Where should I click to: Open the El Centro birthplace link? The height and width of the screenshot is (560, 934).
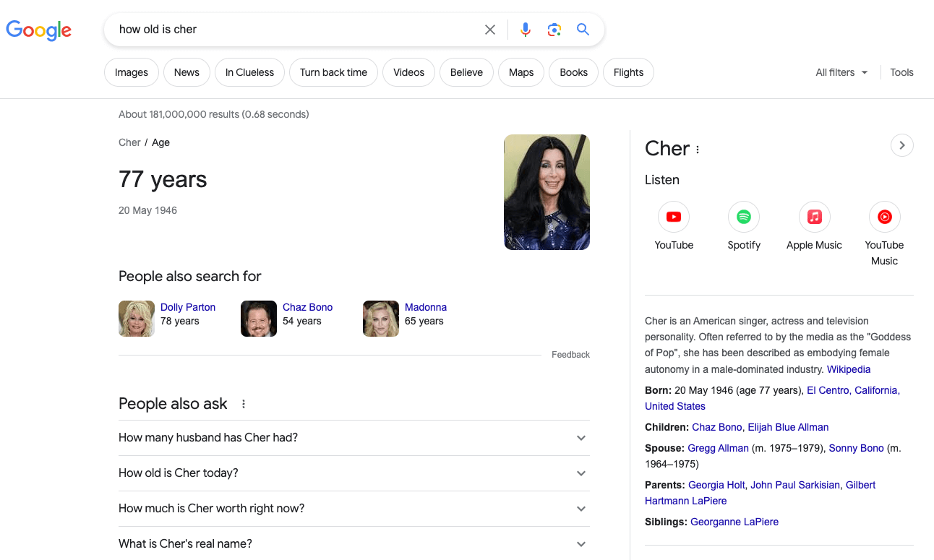tap(828, 390)
